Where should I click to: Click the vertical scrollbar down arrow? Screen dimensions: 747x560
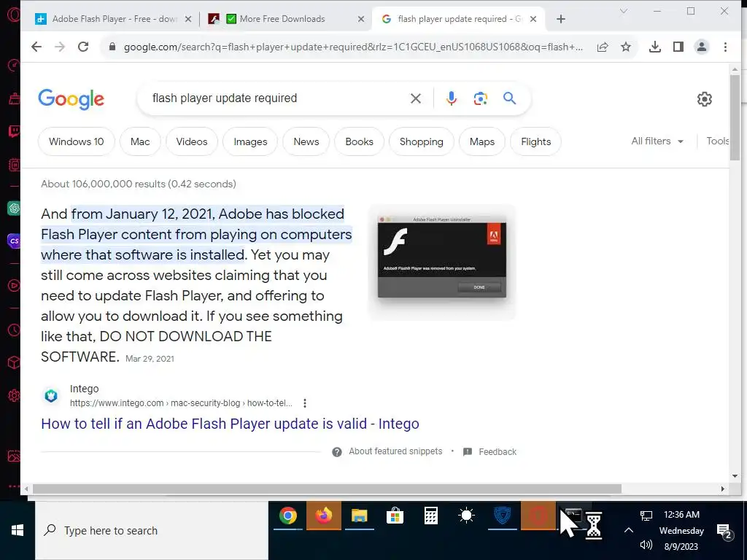point(735,475)
